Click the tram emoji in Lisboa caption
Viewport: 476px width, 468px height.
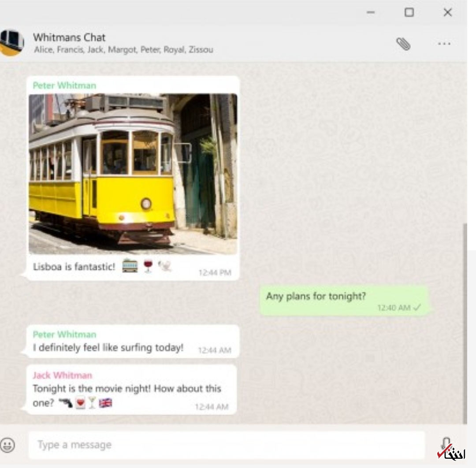[130, 266]
